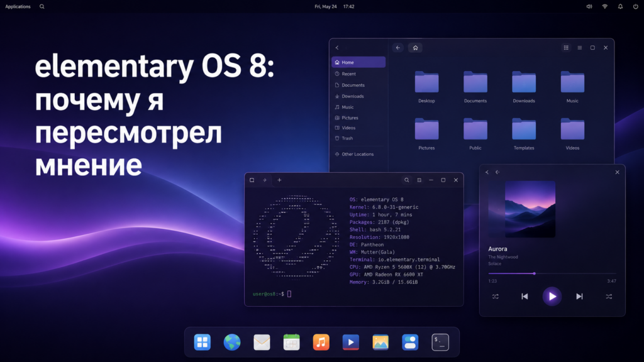Open terminal search
Viewport: 644px width, 362px height.
(x=407, y=180)
